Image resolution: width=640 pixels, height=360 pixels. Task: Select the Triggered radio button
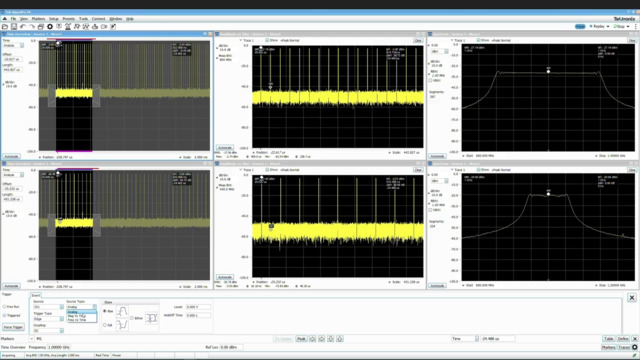point(4,316)
